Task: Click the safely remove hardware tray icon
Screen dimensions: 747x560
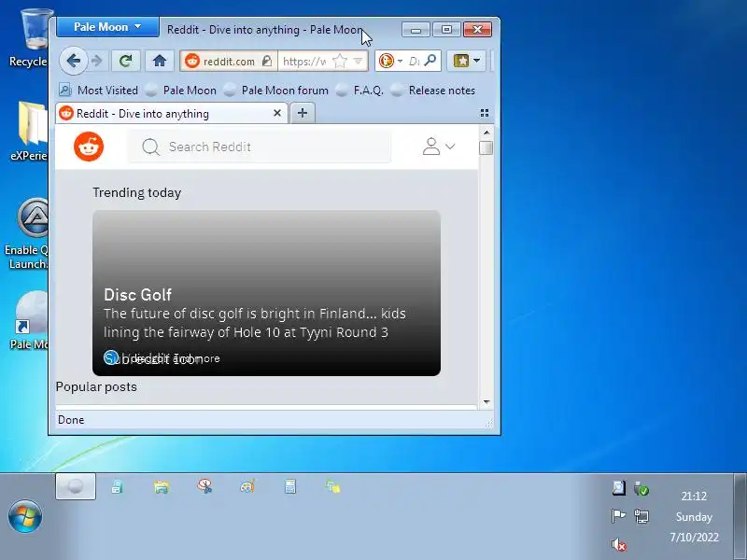Action: click(641, 488)
